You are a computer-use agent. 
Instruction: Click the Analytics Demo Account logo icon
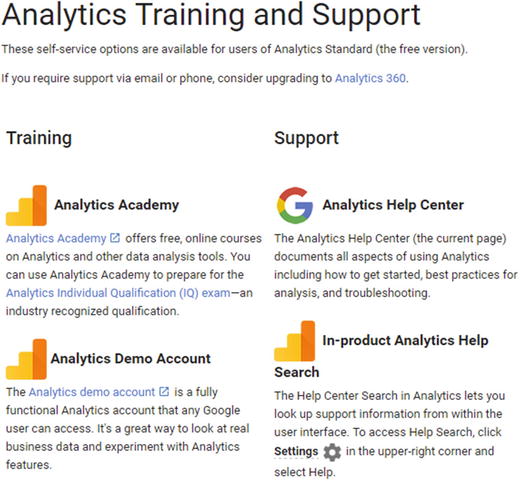coord(26,359)
